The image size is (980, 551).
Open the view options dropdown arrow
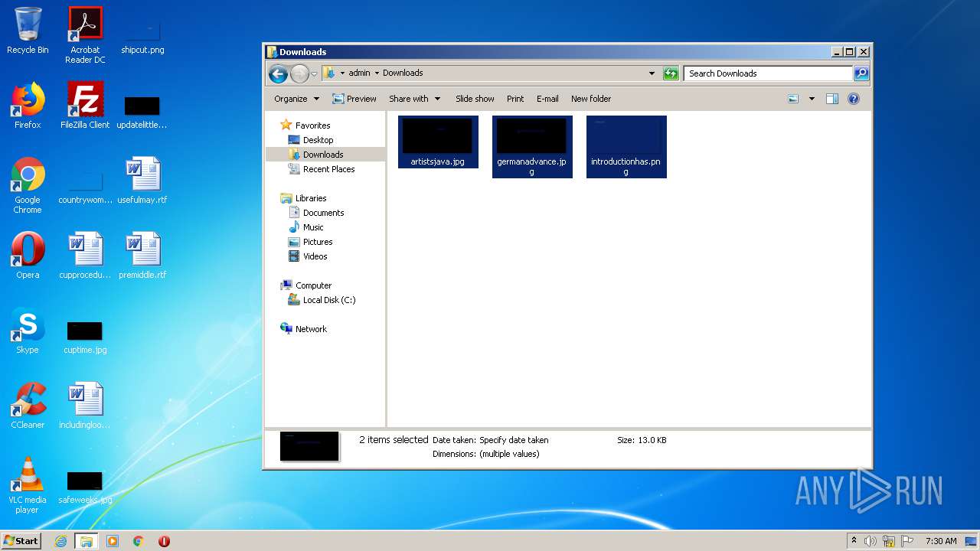point(812,99)
